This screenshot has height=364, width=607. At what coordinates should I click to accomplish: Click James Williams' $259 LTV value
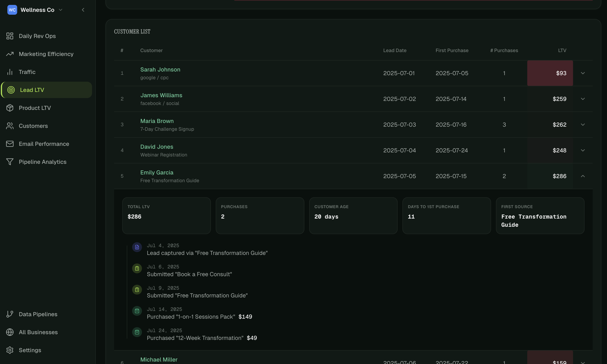[559, 99]
